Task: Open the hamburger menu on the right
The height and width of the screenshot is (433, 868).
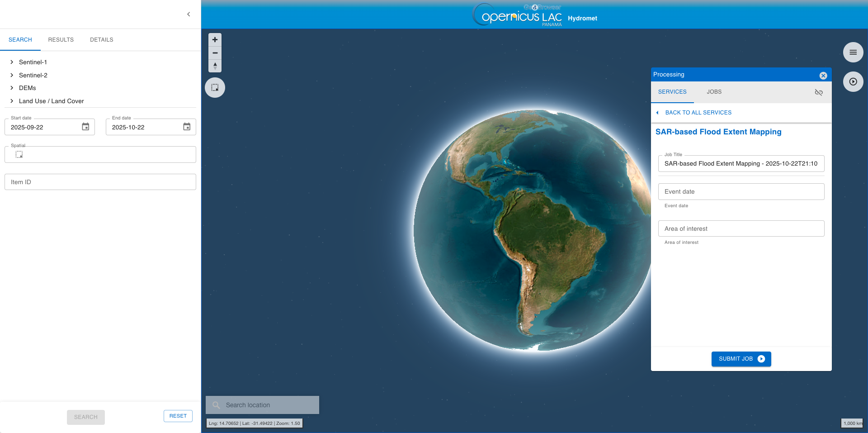Action: coord(853,52)
